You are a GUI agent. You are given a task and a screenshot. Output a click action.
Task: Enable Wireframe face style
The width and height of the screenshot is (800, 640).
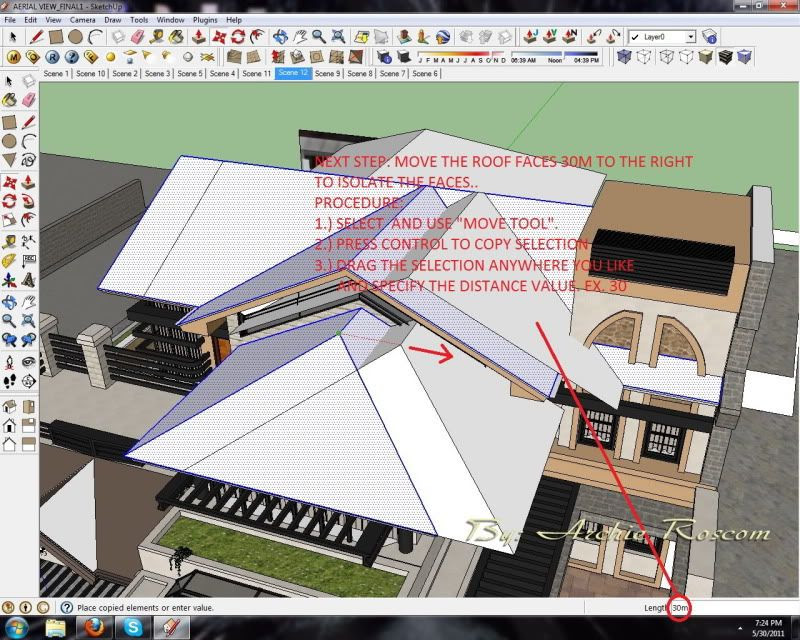coord(666,57)
